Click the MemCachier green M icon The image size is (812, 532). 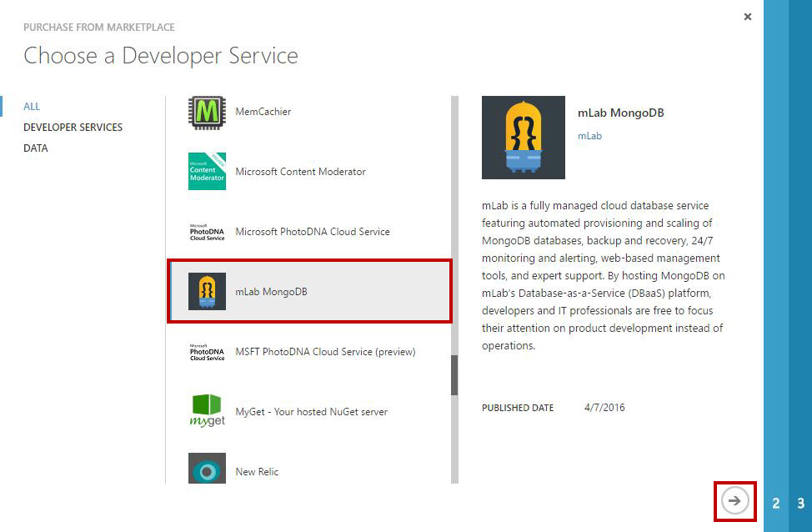point(207,112)
